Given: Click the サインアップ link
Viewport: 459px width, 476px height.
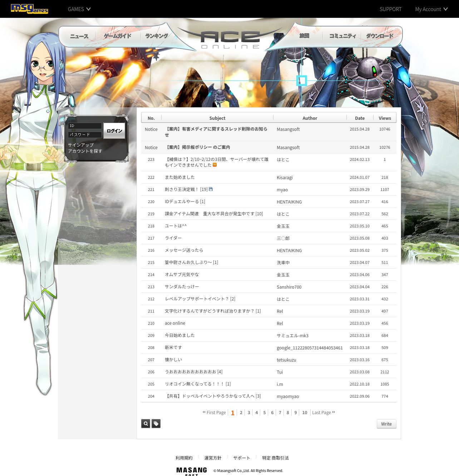Looking at the screenshot, I should (81, 145).
